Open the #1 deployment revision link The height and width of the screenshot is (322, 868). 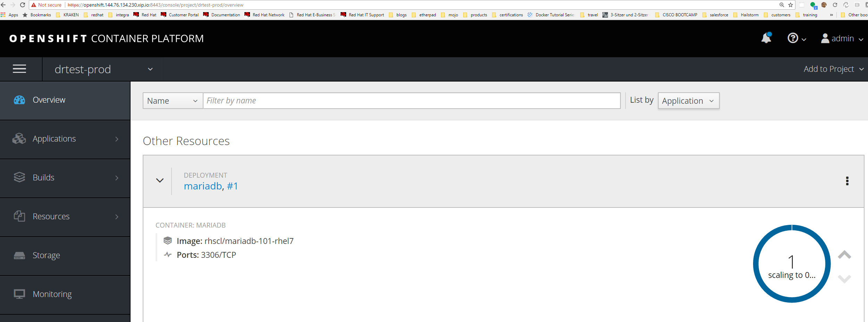click(x=232, y=186)
